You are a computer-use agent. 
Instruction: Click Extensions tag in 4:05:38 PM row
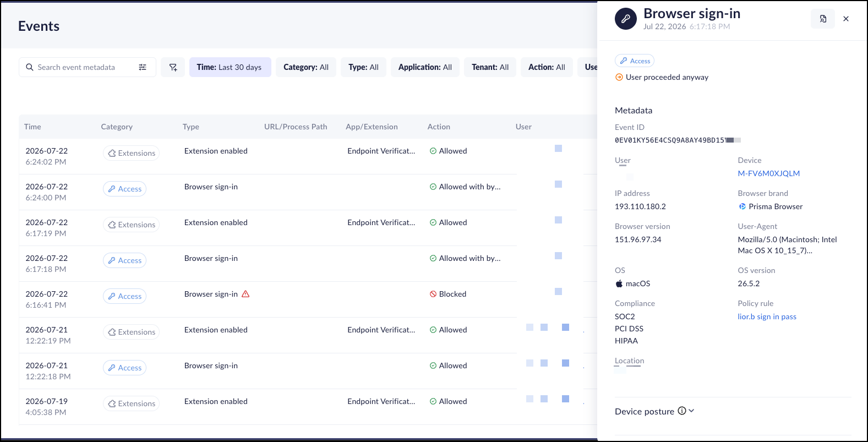click(x=131, y=403)
